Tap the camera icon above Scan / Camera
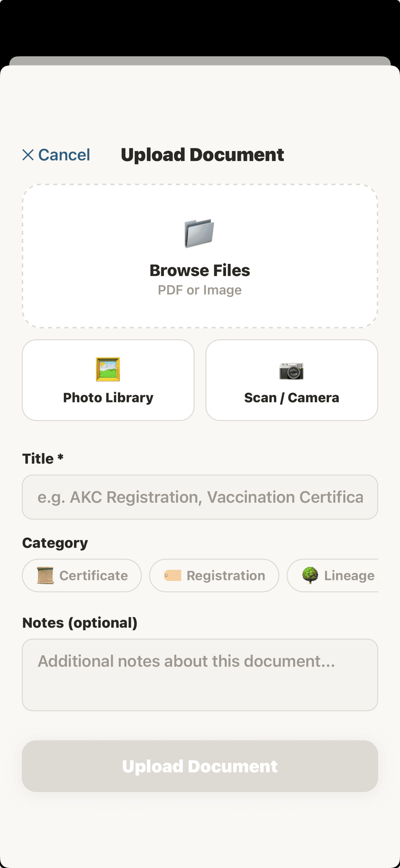400x868 pixels. pyautogui.click(x=291, y=372)
